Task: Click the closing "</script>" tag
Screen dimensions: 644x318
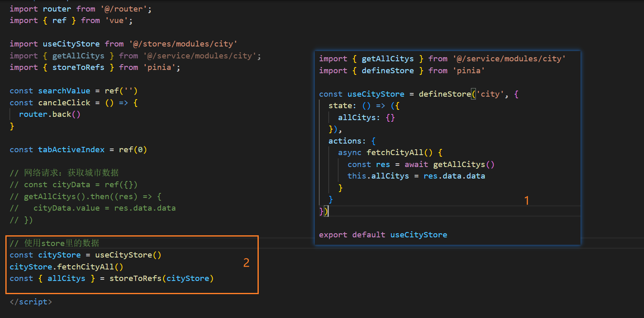Action: click(x=31, y=302)
